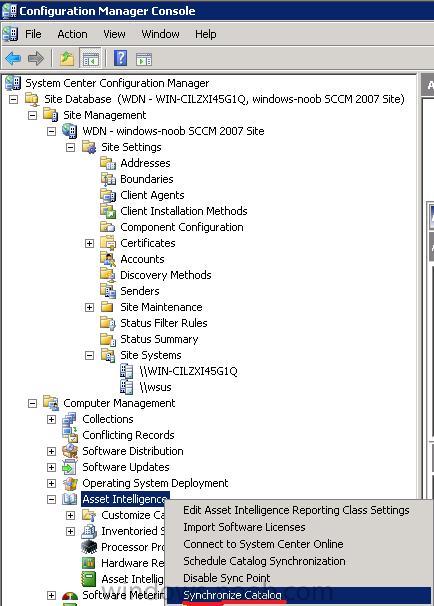Click the Show/Hide Action Pane icon

tap(144, 59)
